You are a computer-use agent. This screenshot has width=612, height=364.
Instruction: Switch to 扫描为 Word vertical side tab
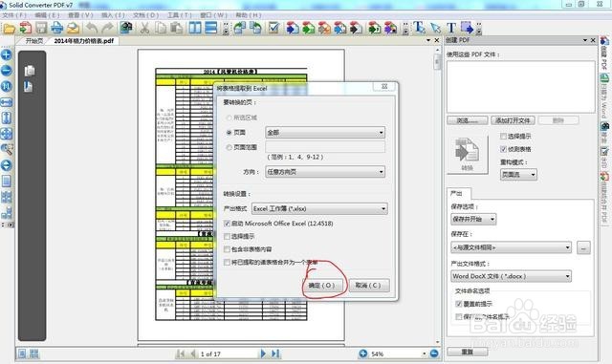click(x=603, y=96)
